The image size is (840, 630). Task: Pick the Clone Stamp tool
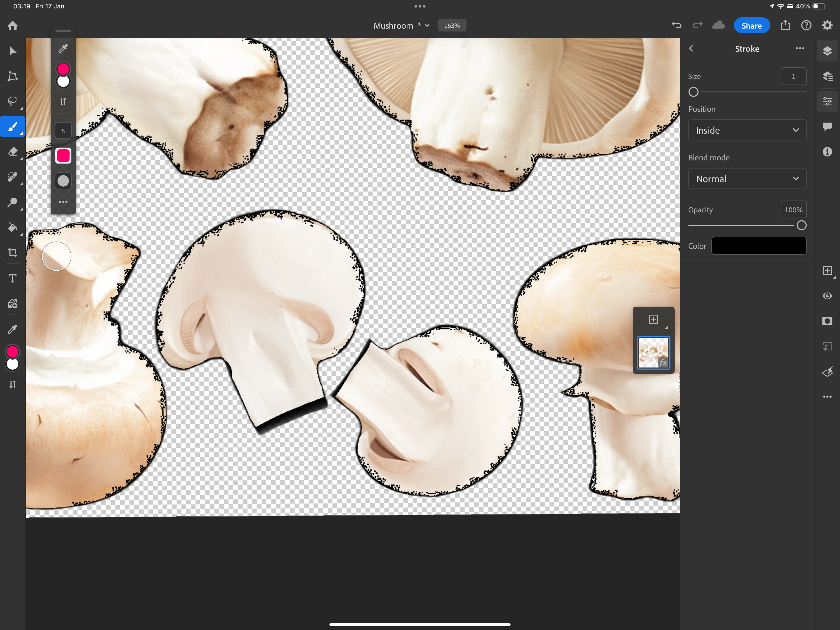[13, 202]
